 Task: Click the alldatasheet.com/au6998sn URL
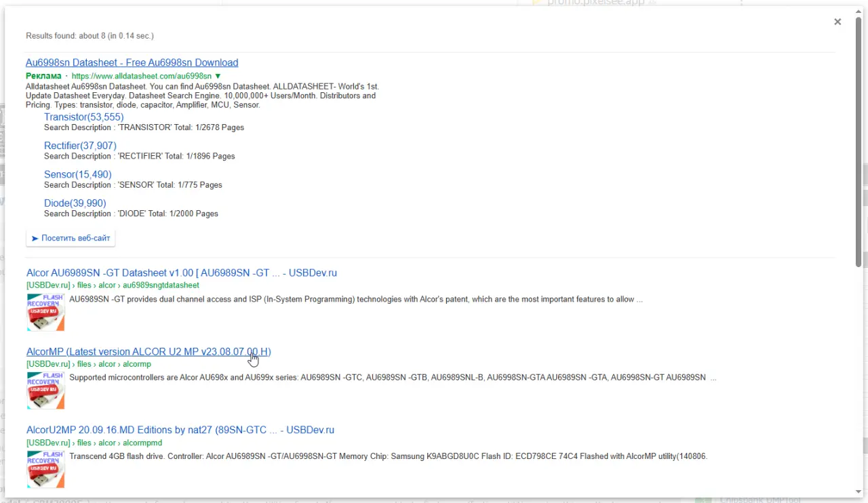point(142,76)
